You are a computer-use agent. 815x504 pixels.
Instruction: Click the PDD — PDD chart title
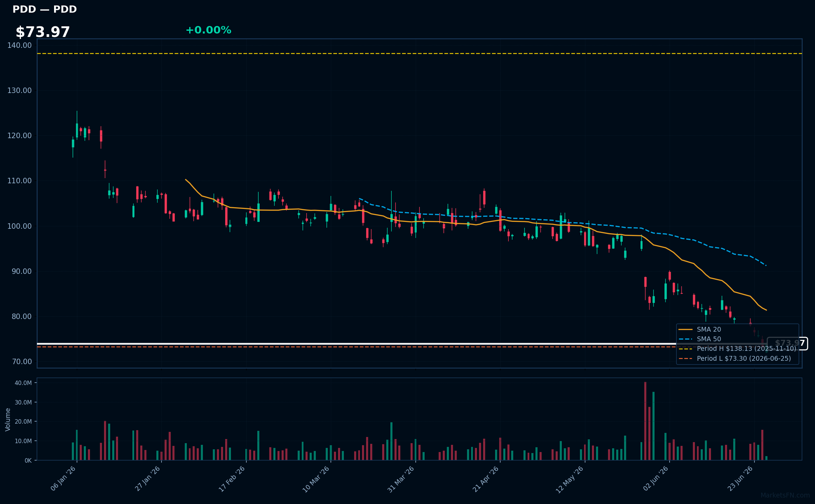coord(44,9)
